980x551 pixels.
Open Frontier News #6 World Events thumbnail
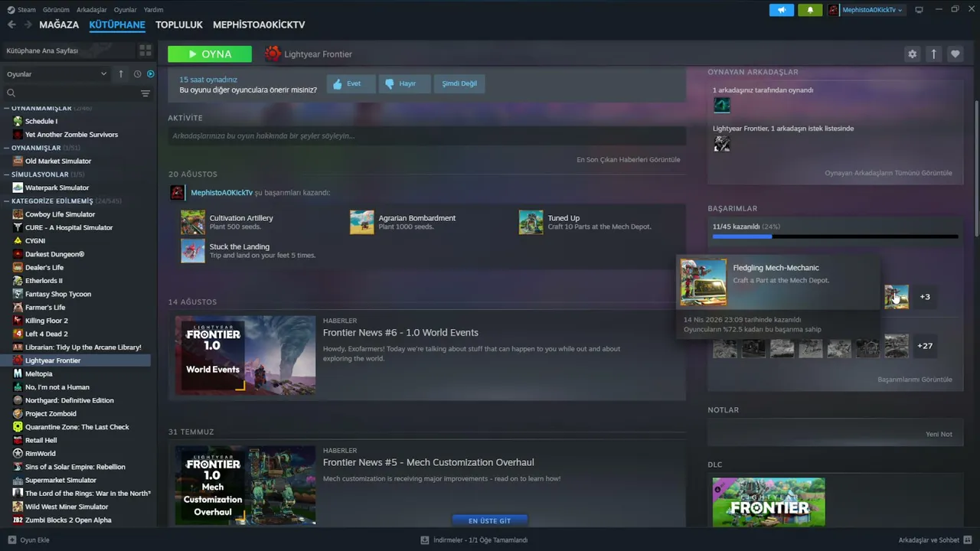pos(245,355)
